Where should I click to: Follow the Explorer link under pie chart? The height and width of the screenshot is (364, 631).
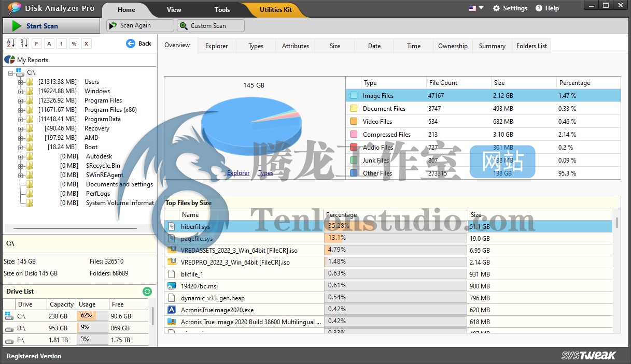(x=239, y=173)
